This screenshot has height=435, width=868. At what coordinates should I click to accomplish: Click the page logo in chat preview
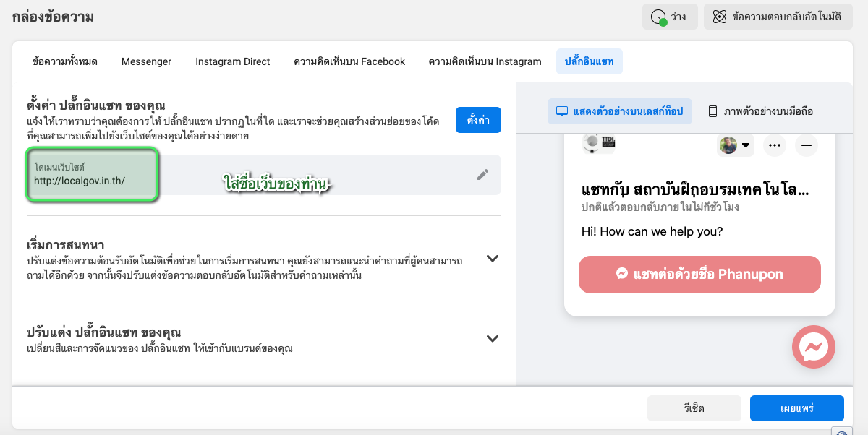point(598,143)
